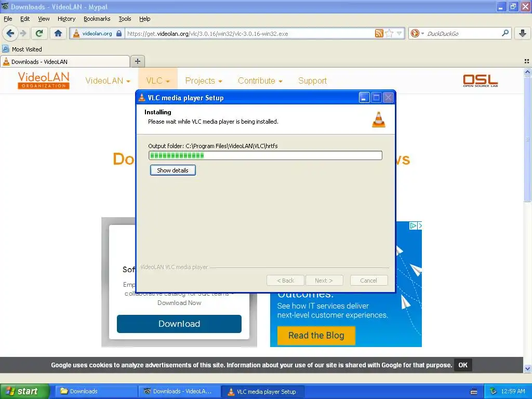
Task: Open the Windows start button
Action: (x=24, y=391)
